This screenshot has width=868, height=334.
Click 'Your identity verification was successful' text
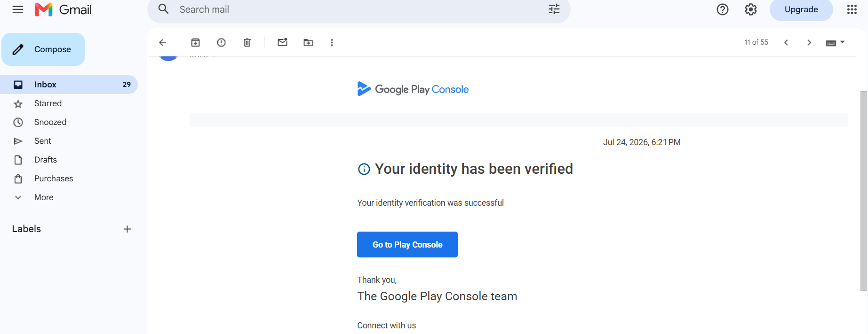click(430, 203)
